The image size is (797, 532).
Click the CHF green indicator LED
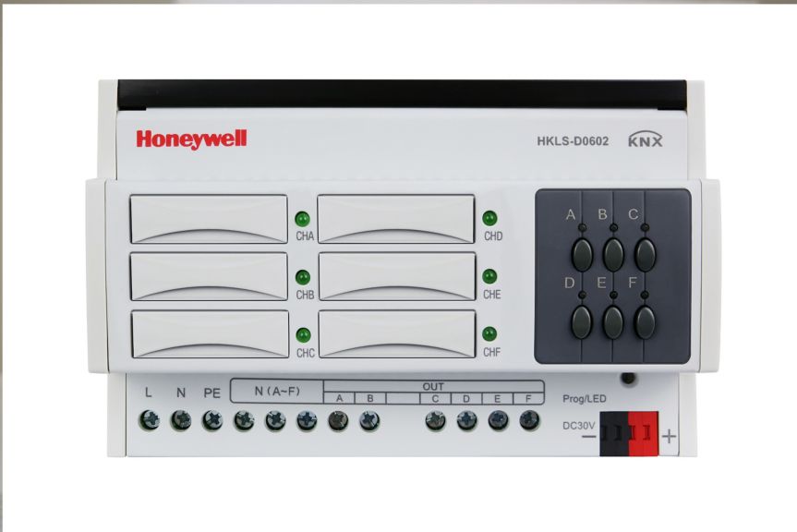click(489, 333)
